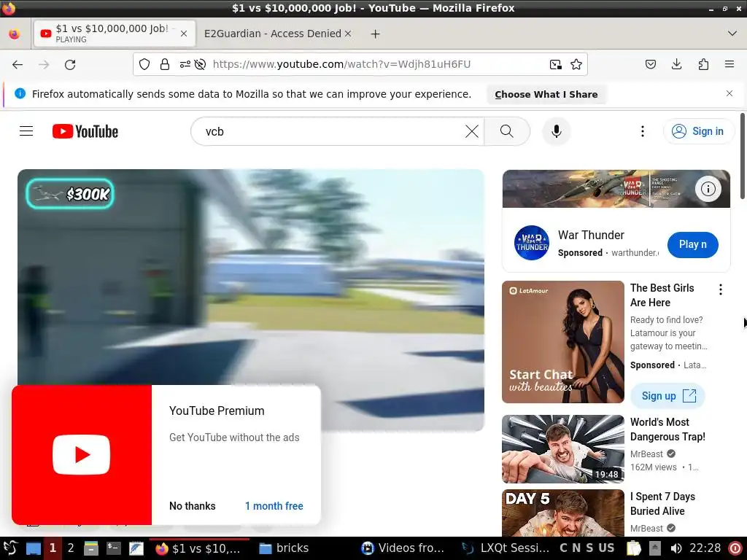The width and height of the screenshot is (747, 560).
Task: Click the War Thunder ad title text
Action: tap(591, 235)
